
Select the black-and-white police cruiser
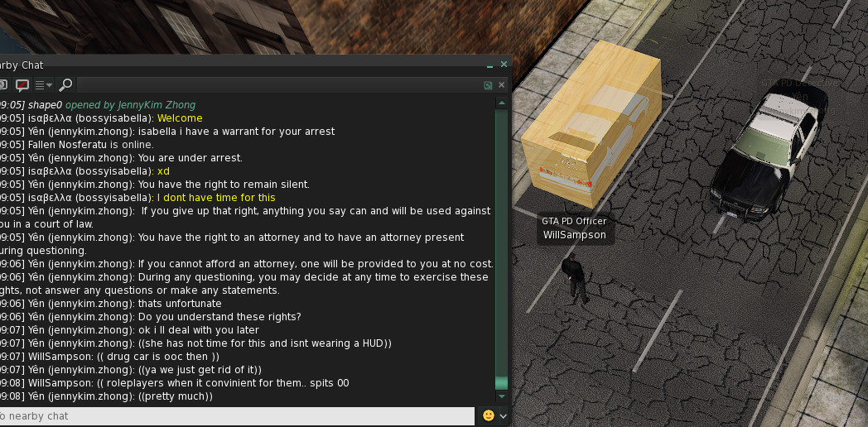tap(769, 154)
